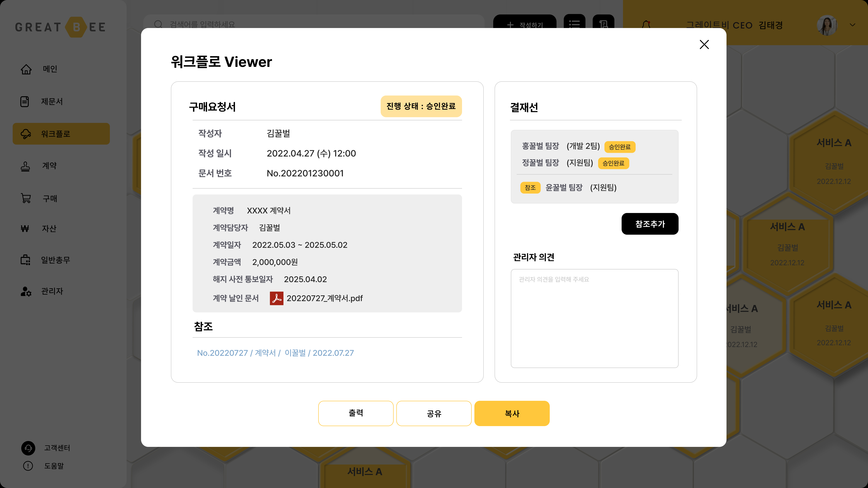Screen dimensions: 868x488
Task: Open 도움말 link in sidebar
Action: (54, 466)
